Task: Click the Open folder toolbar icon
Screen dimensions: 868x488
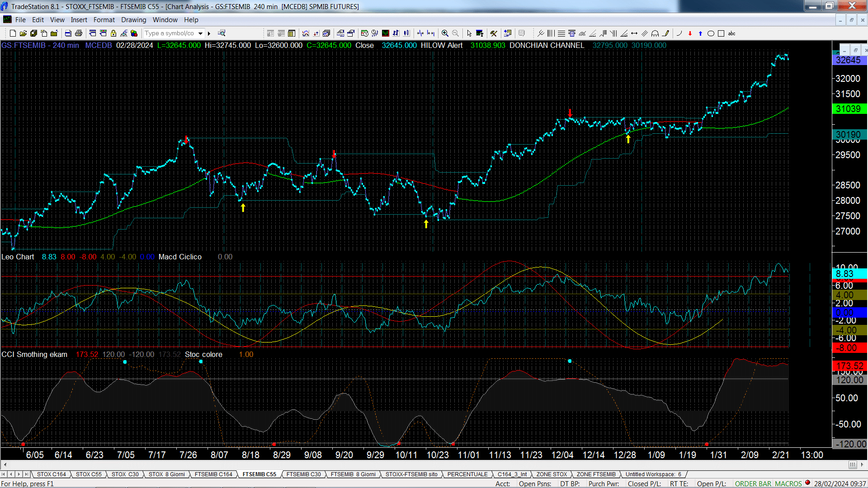Action: (x=23, y=33)
